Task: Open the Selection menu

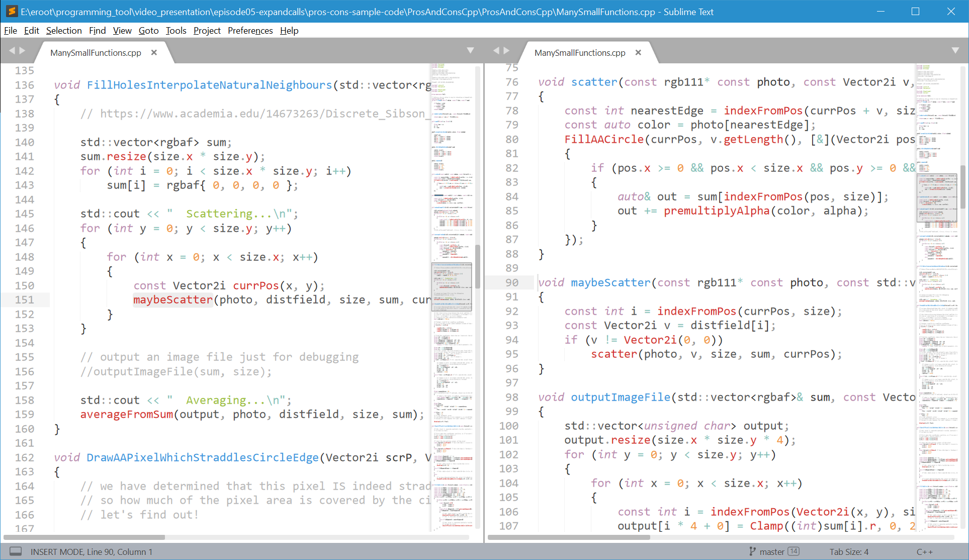Action: 64,31
